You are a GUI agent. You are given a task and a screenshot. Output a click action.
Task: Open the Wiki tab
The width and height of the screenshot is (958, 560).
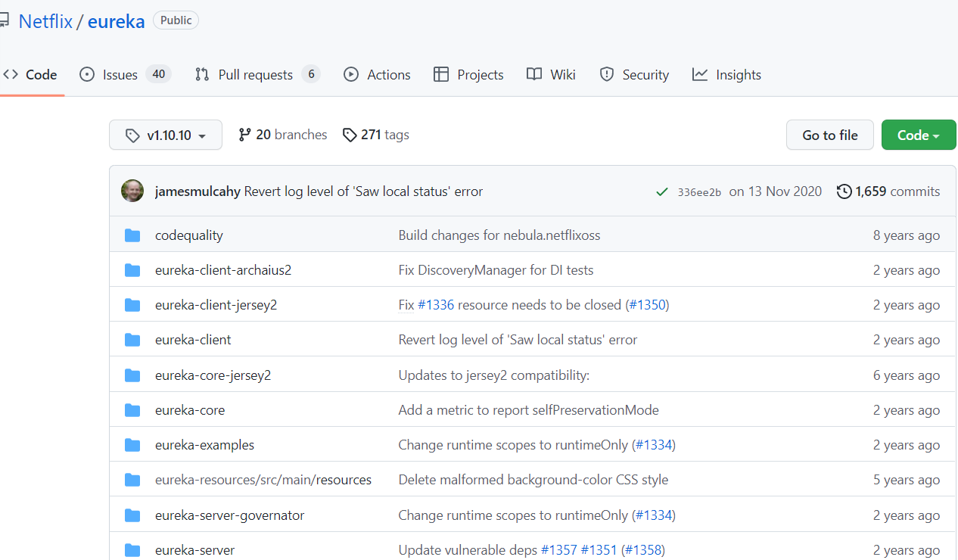tap(552, 75)
